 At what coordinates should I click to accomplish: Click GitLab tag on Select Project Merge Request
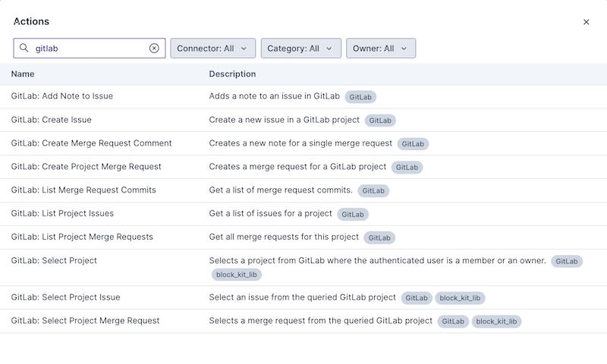(453, 322)
